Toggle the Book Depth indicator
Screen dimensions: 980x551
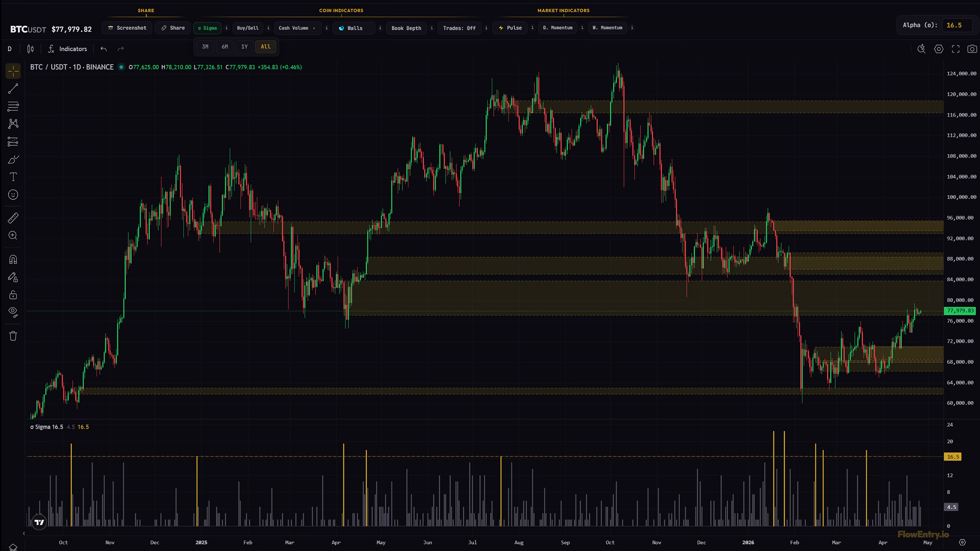[406, 28]
